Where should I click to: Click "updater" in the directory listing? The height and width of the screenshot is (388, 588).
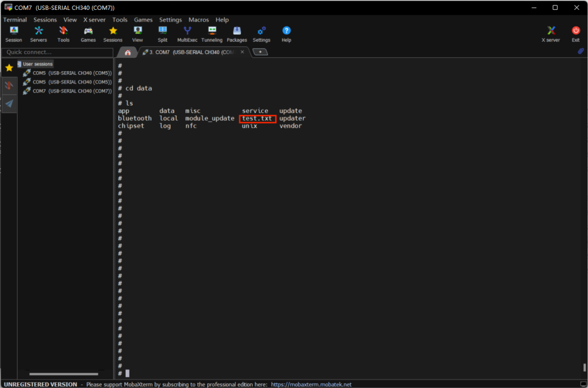(x=292, y=119)
